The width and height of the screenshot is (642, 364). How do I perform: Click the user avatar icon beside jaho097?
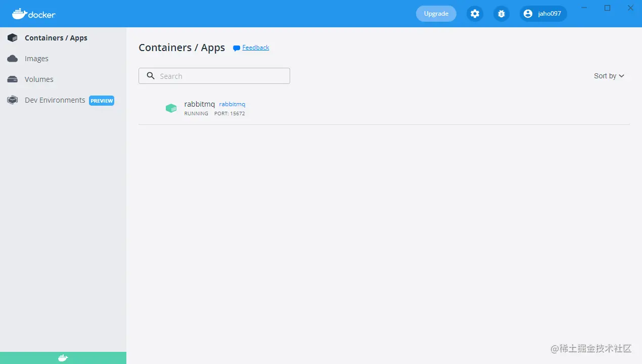(x=528, y=14)
